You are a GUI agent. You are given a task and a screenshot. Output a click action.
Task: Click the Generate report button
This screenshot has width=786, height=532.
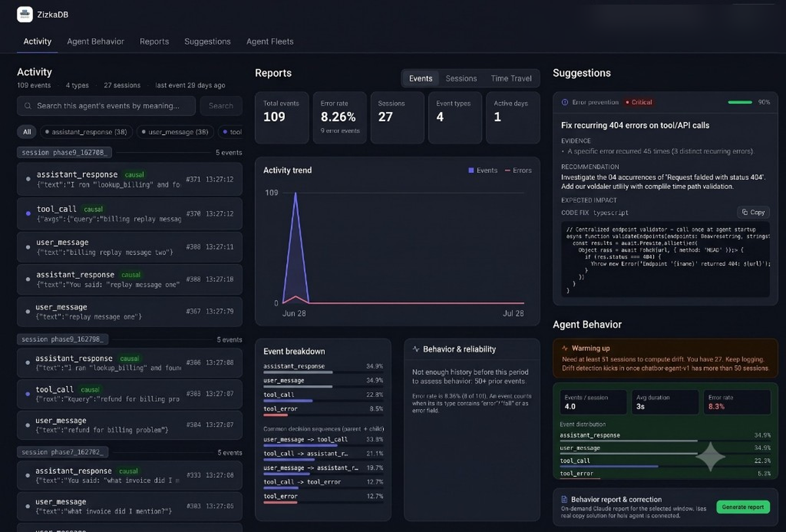[743, 506]
